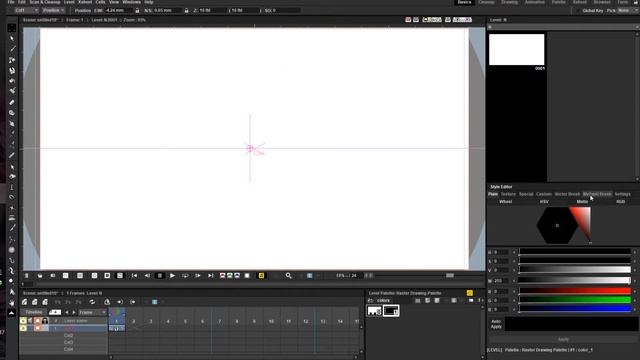Step to previous frame in viewer
This screenshot has height=360, width=640.
[x=147, y=276]
